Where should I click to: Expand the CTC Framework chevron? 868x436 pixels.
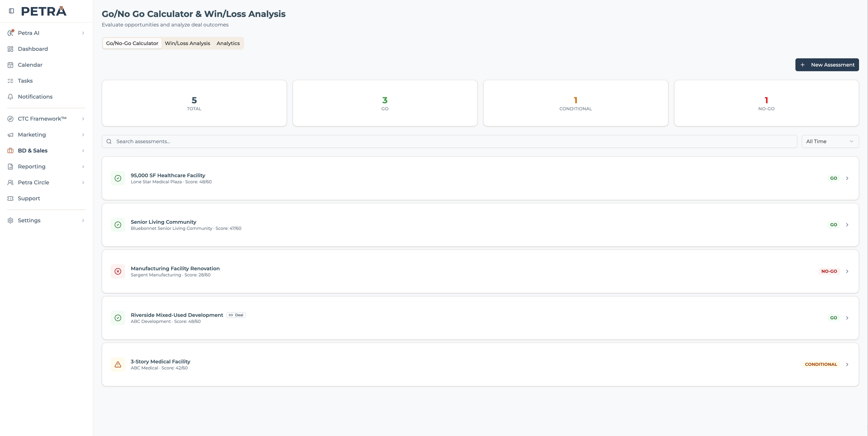point(83,119)
